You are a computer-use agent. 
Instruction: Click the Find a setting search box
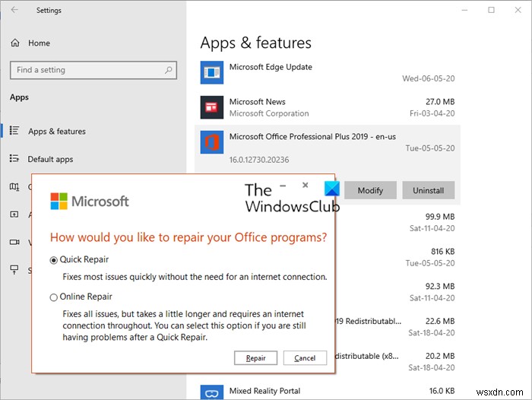[93, 70]
